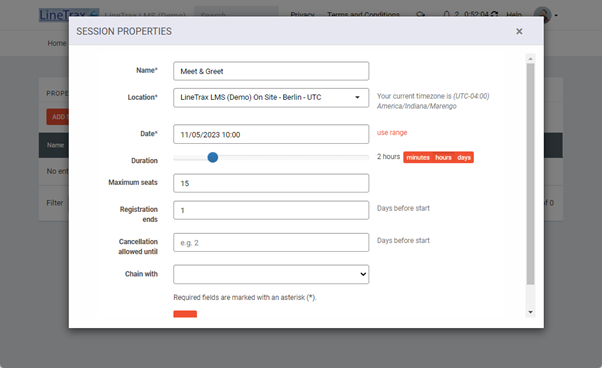Click the notification bell icon
Image resolution: width=602 pixels, height=368 pixels.
coord(446,15)
